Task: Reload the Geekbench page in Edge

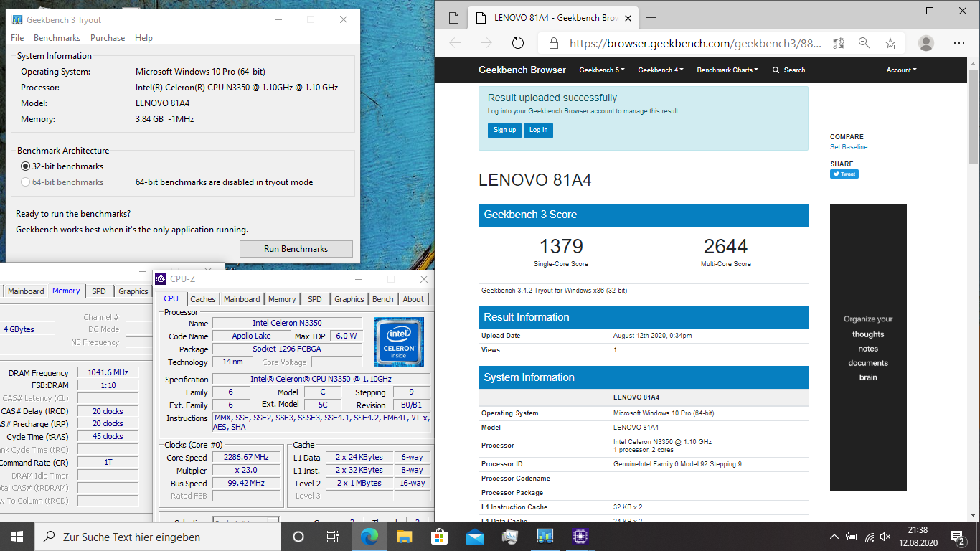Action: [x=518, y=43]
